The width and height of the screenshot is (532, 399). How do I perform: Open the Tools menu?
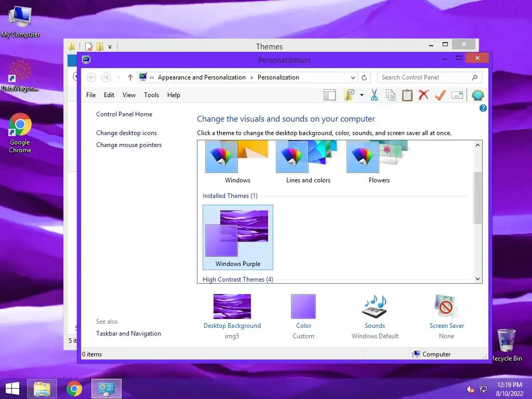(151, 95)
